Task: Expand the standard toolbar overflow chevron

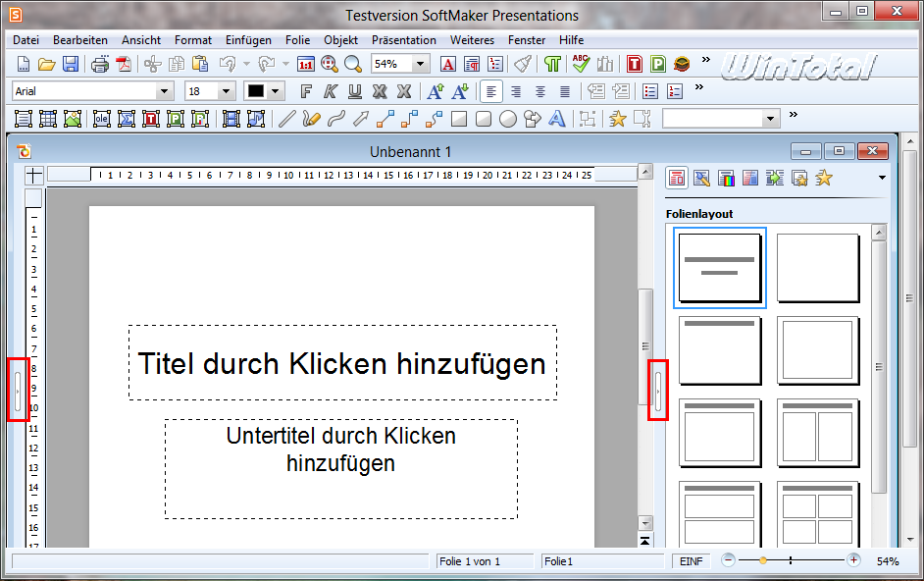Action: click(x=706, y=60)
